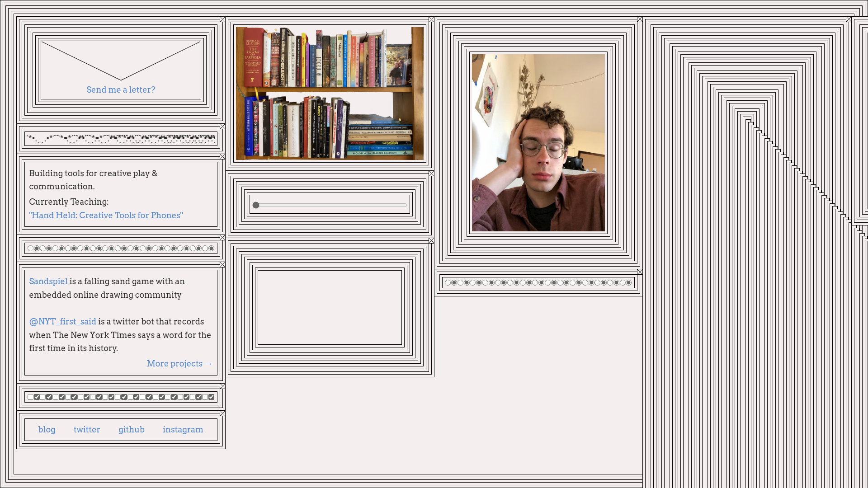Select the last radio button above the Sandspiel panel
The height and width of the screenshot is (488, 868).
pyautogui.click(x=211, y=249)
